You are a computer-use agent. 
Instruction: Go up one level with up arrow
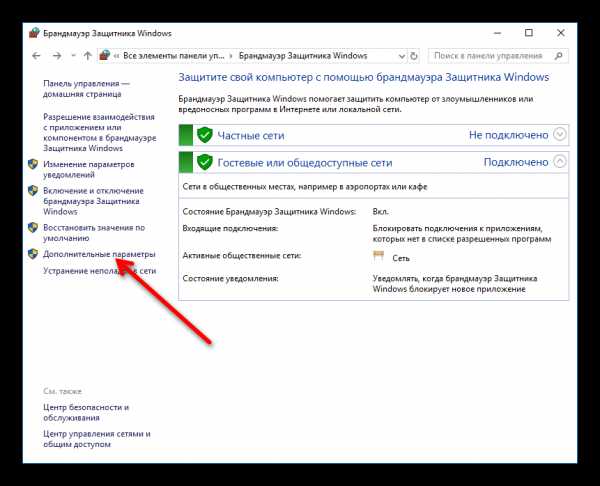point(88,56)
